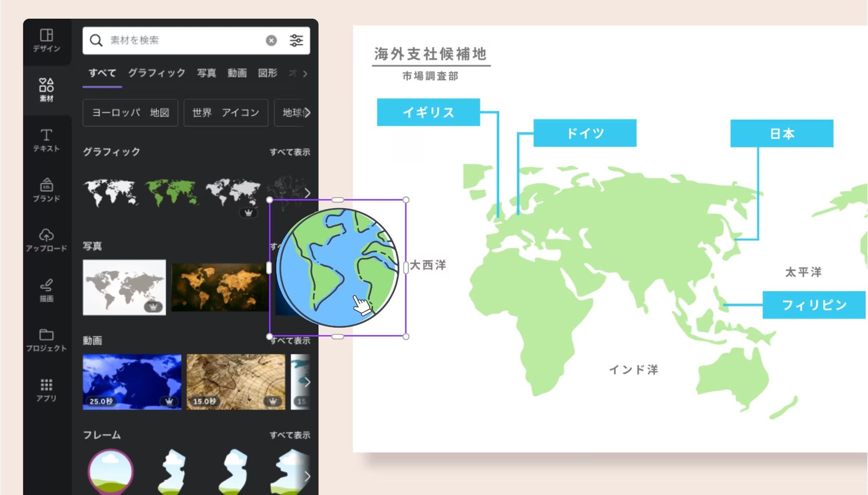Expand more graphics with the row arrow

(x=307, y=193)
